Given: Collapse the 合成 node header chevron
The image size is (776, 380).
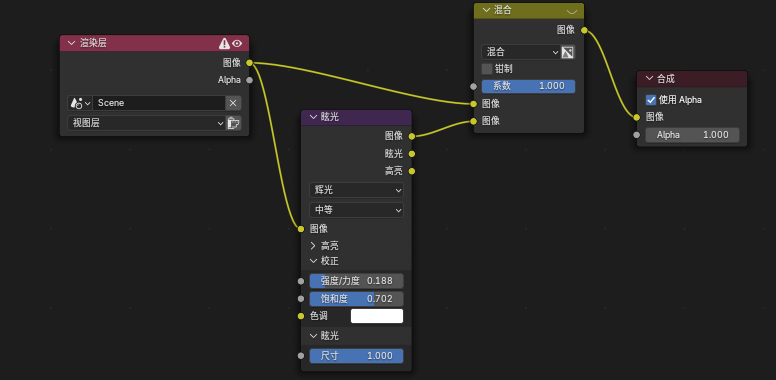Looking at the screenshot, I should coord(649,79).
